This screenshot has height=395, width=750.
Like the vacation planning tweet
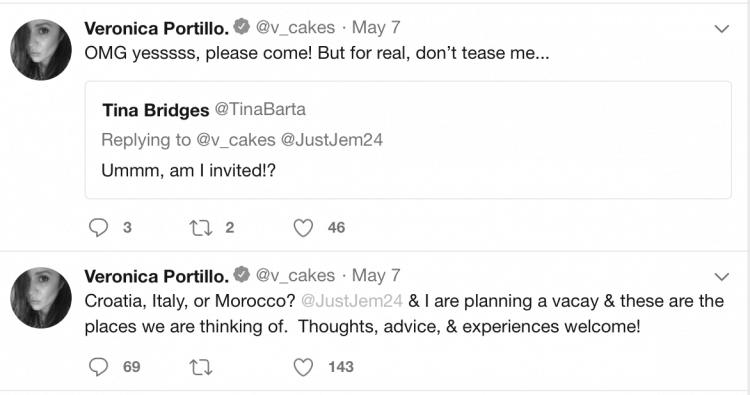tap(303, 367)
